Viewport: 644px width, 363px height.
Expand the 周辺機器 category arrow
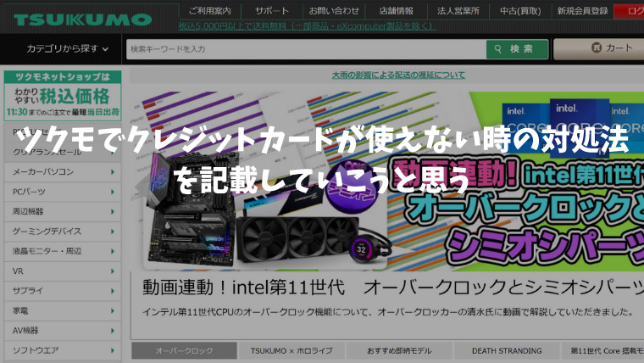(112, 211)
